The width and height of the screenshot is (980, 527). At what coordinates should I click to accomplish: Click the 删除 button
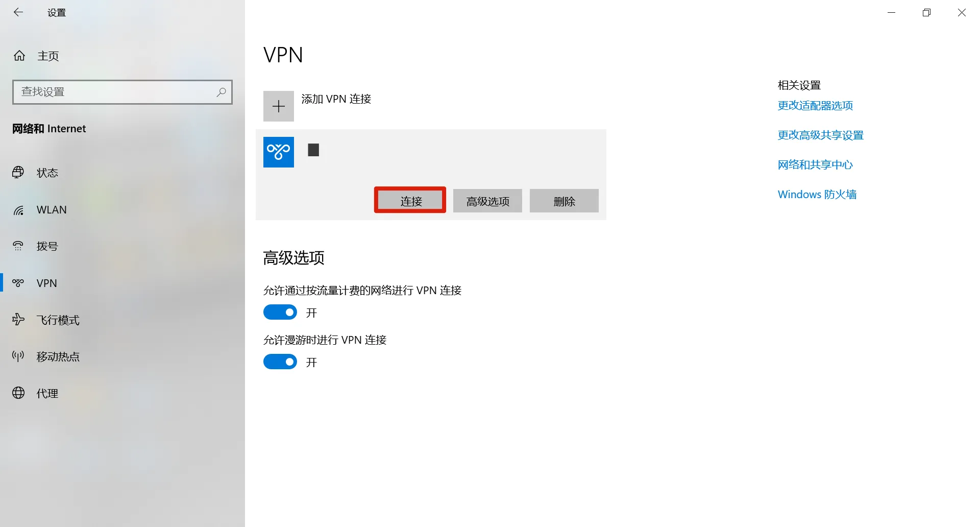564,201
